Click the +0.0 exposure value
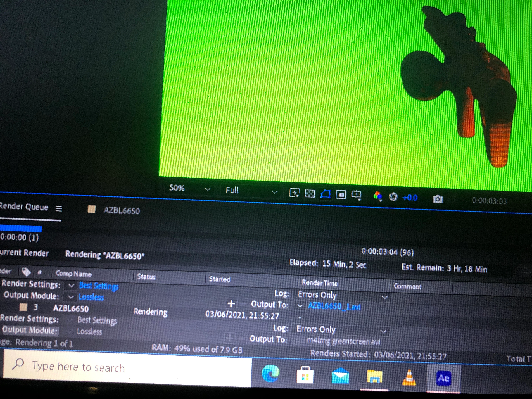This screenshot has width=532, height=399. tap(410, 198)
